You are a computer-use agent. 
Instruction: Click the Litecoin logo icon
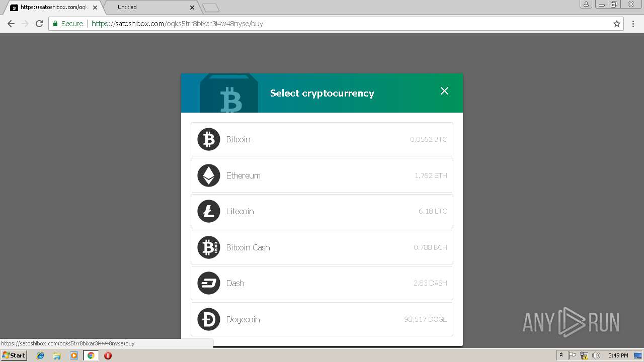209,211
